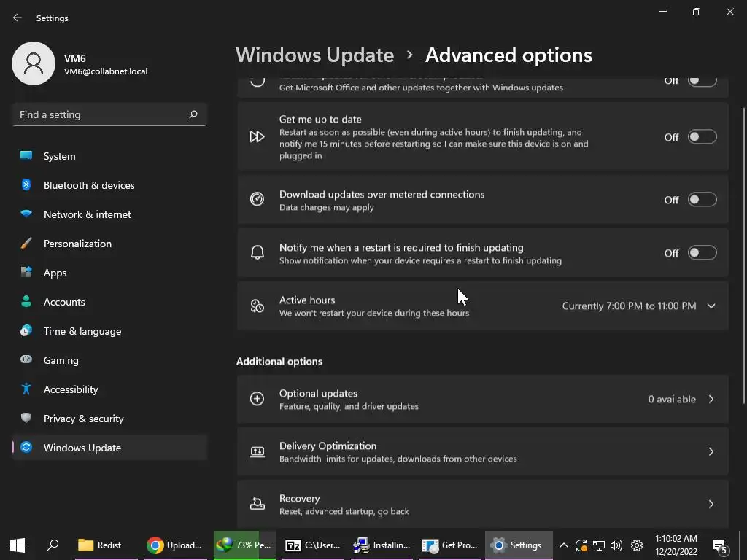Click the 'Currently 7:00 PM to 11:00 PM' text

click(629, 306)
